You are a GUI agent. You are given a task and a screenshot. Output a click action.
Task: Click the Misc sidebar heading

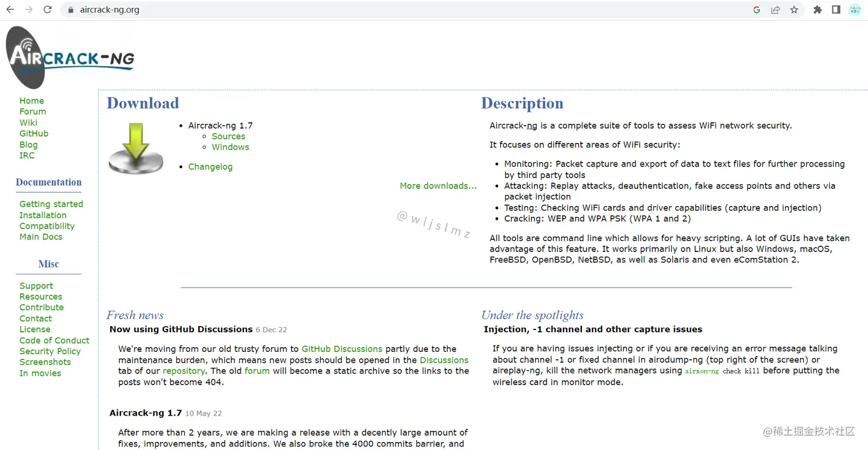click(x=48, y=264)
